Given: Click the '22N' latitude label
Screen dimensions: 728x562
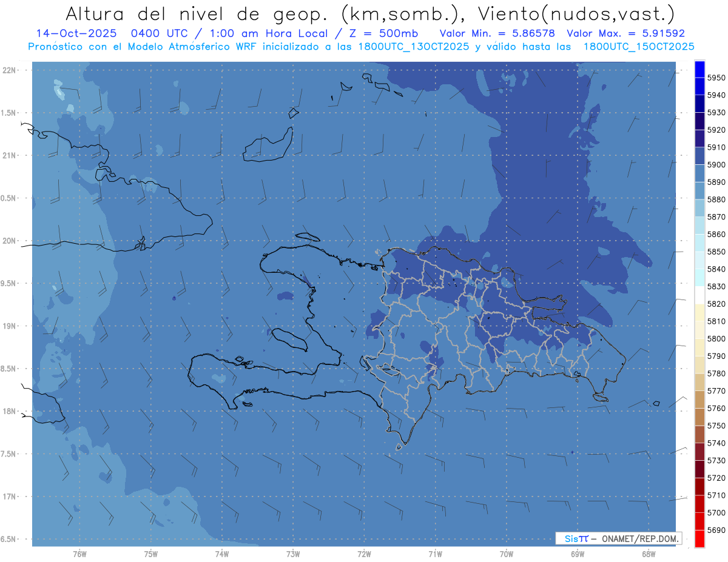Looking at the screenshot, I should (x=10, y=70).
